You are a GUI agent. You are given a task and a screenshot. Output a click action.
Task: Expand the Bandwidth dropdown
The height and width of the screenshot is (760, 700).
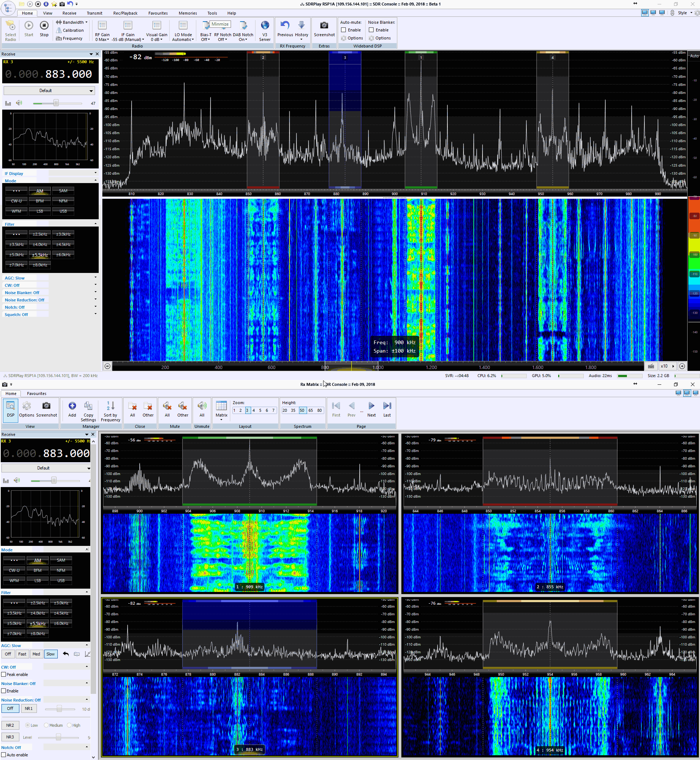(x=72, y=22)
